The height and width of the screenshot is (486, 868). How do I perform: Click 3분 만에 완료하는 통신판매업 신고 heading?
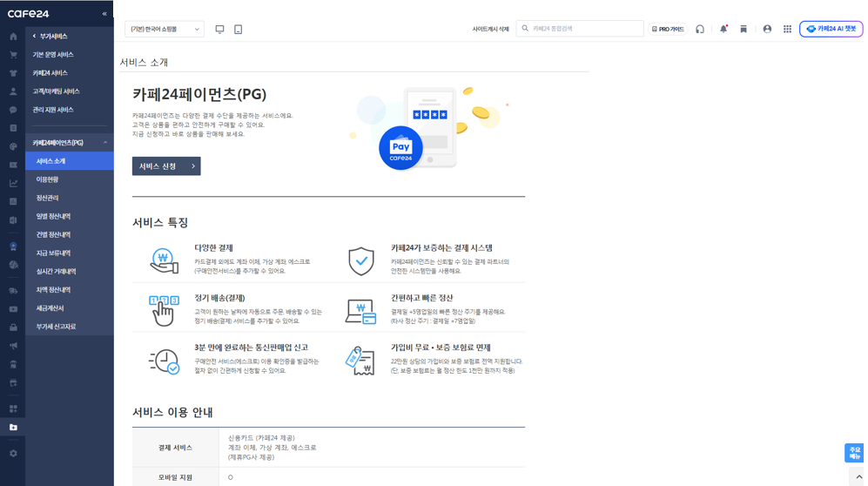click(x=251, y=348)
